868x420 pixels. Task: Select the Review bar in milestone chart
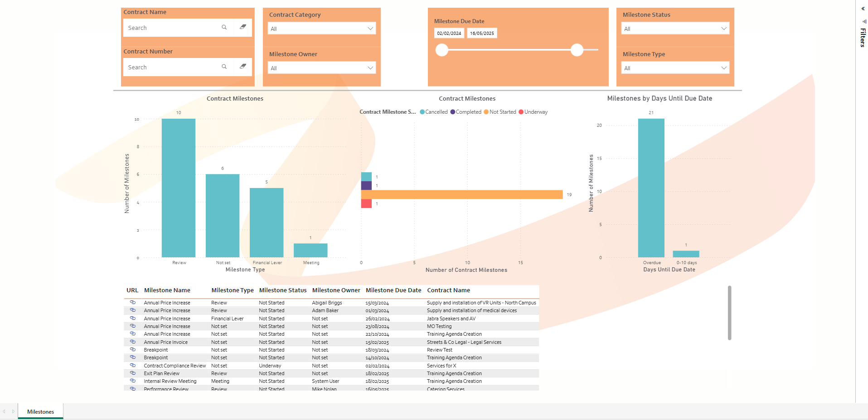coord(179,188)
